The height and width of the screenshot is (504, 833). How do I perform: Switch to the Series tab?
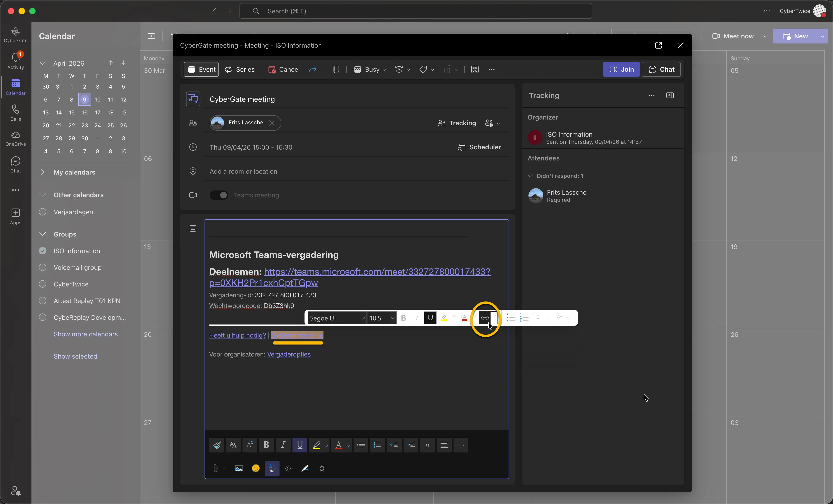coord(240,69)
